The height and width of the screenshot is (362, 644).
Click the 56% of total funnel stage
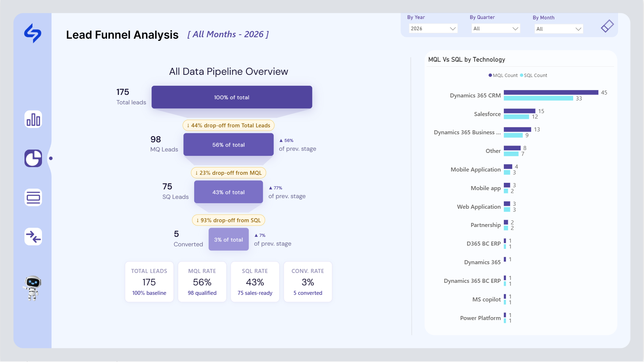click(x=229, y=145)
